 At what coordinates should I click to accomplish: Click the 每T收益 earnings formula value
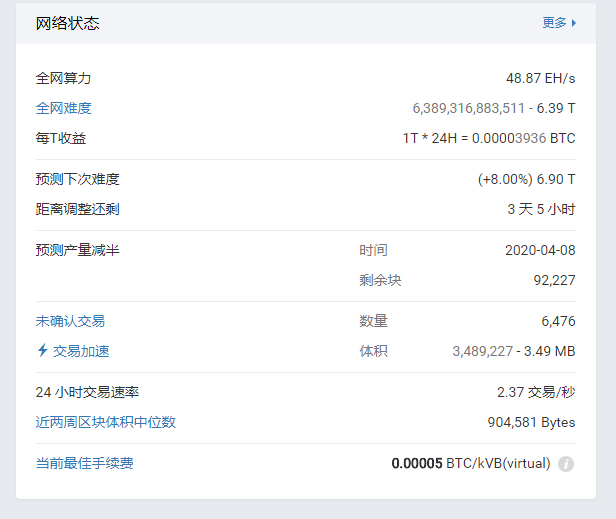tap(488, 138)
